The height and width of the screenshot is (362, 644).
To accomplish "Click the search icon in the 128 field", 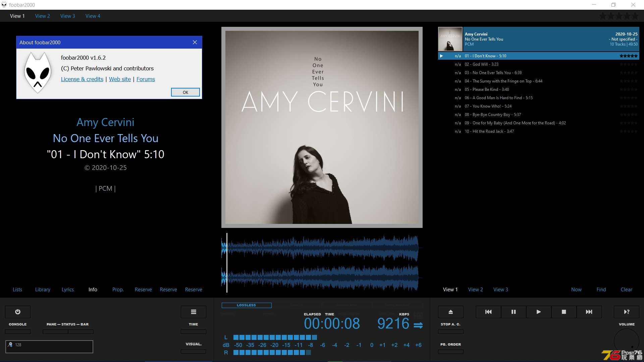I will [x=10, y=345].
